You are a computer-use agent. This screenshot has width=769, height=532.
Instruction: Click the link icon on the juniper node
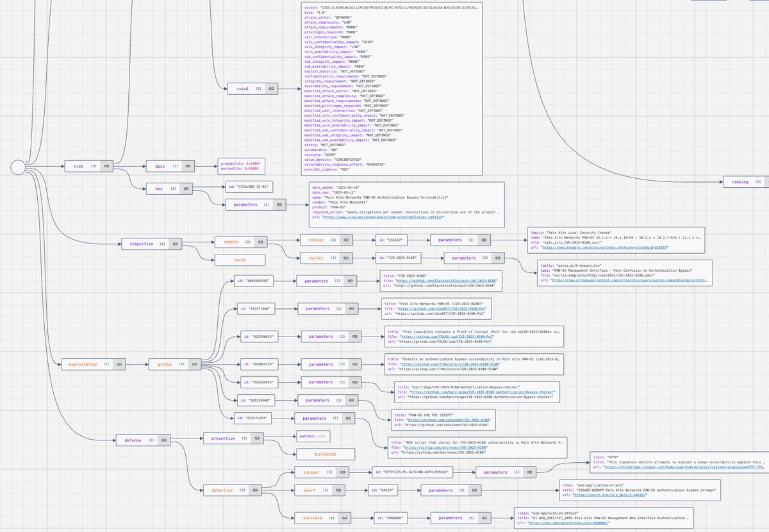coord(343,472)
